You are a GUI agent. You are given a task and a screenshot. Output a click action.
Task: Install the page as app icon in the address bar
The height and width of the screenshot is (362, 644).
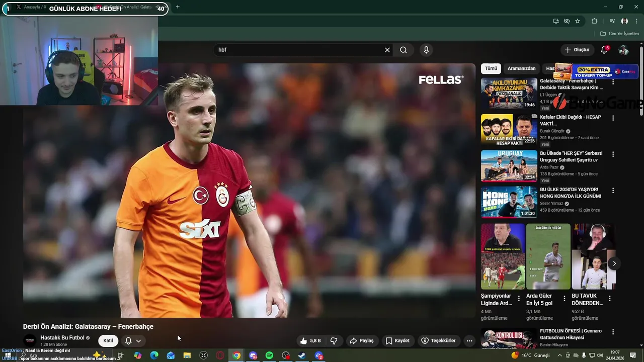[556, 21]
